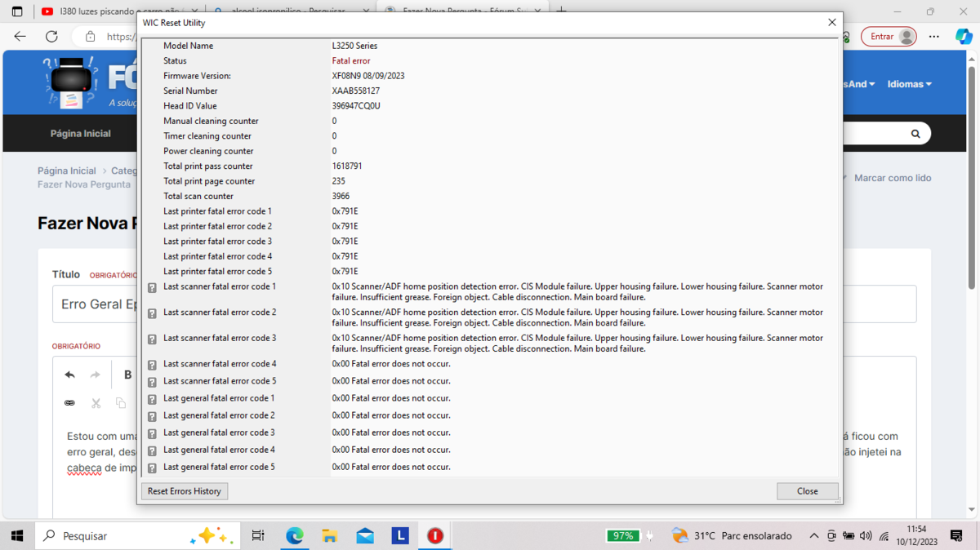Click red WIC Reset icon on taskbar

click(435, 536)
